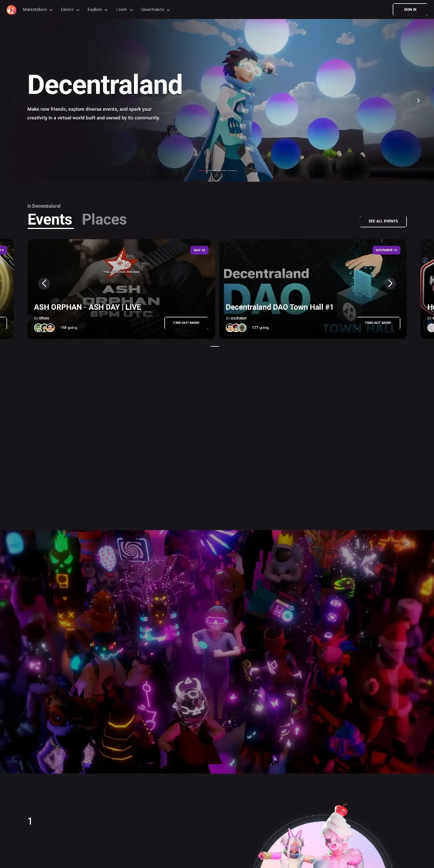Screen dimensions: 434x868
Task: Click attendee avatars on ASH ORPHAN event
Action: [44, 328]
